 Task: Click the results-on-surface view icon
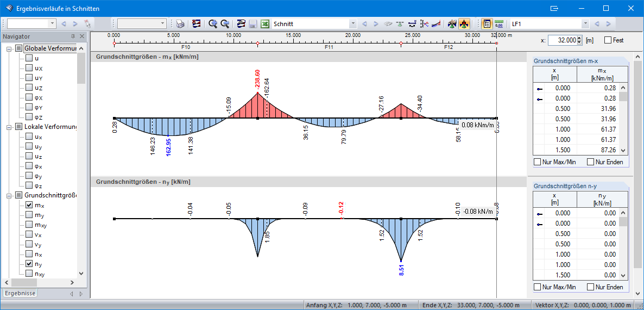pos(452,24)
